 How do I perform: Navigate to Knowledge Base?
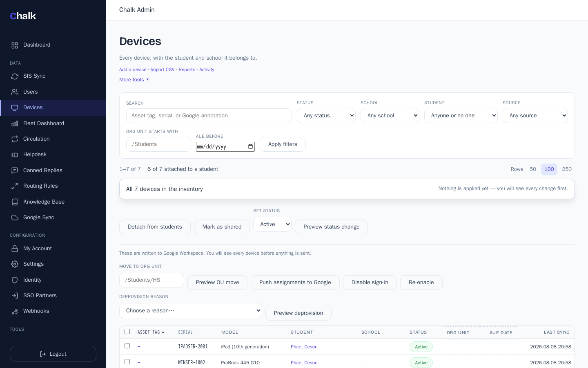click(53, 202)
